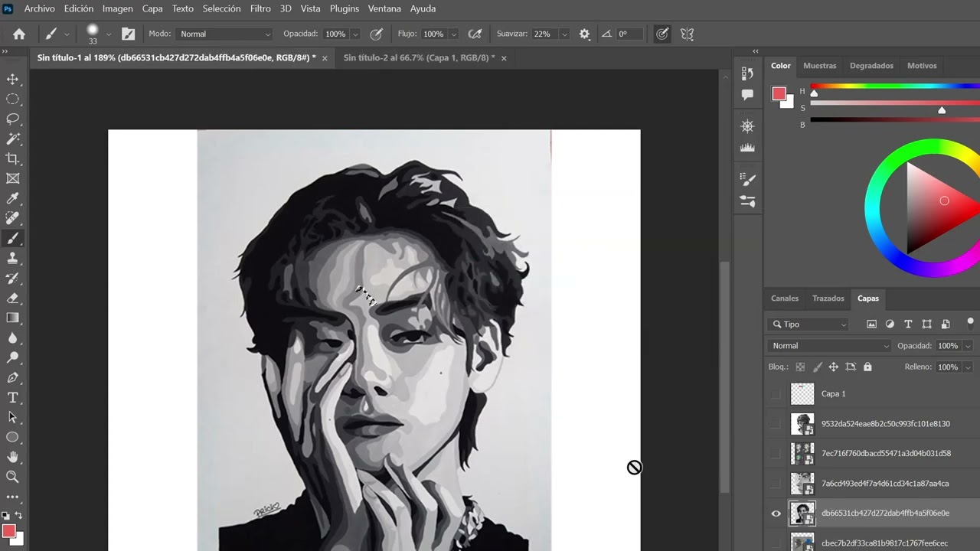Viewport: 980px width, 551px height.
Task: Select the Lasso tool
Action: 12,119
